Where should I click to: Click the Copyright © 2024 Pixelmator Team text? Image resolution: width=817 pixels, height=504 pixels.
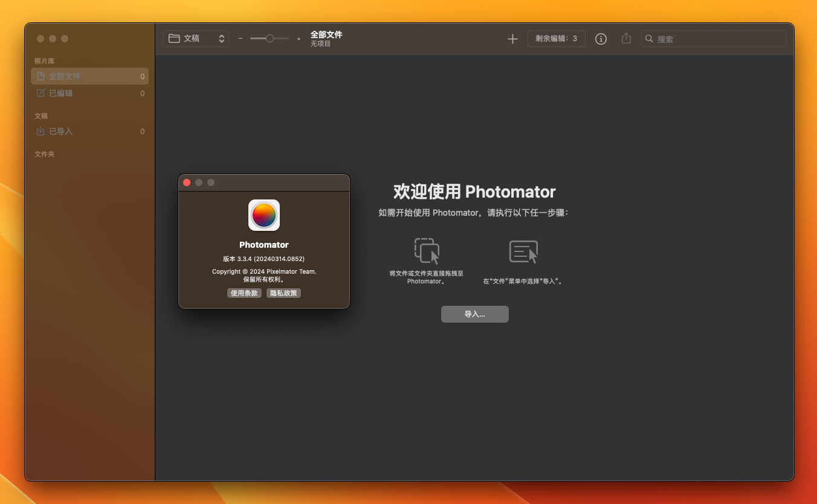(x=264, y=272)
